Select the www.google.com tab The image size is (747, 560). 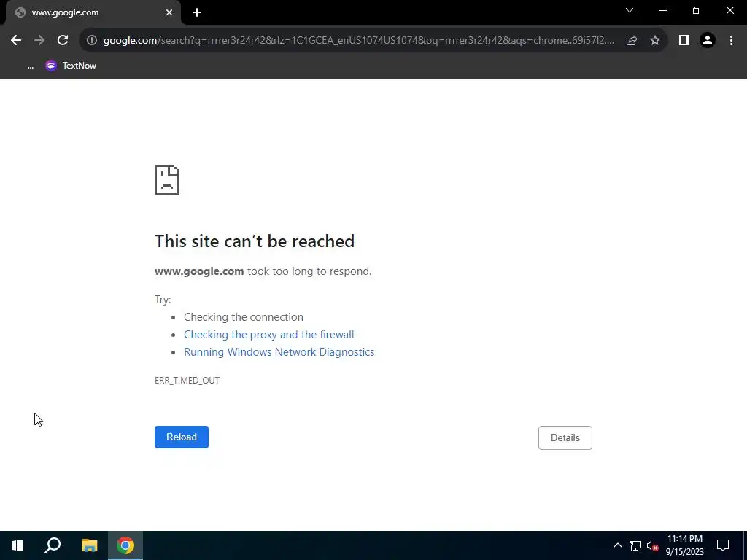point(93,13)
